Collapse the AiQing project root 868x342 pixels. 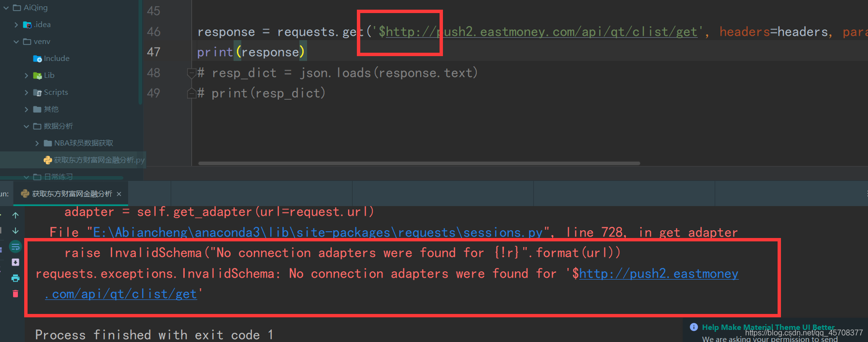[6, 8]
